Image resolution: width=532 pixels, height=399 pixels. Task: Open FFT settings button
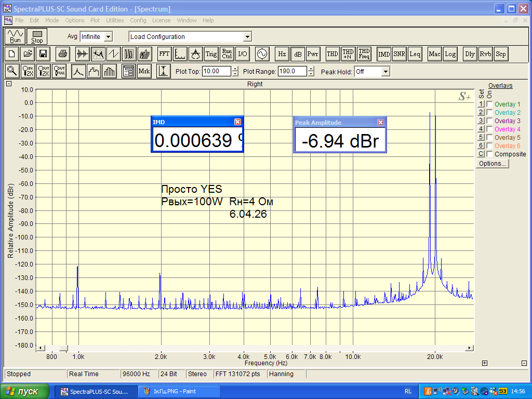(164, 54)
